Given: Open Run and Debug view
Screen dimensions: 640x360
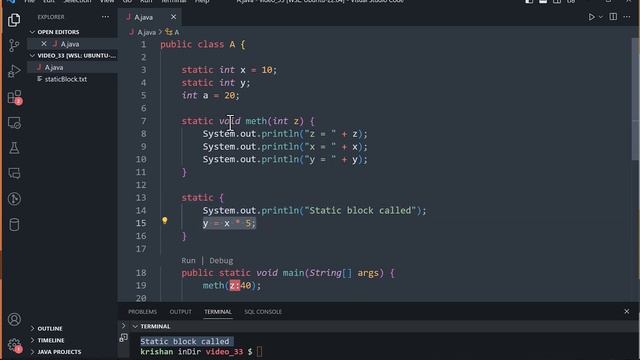Looking at the screenshot, I should [x=14, y=71].
